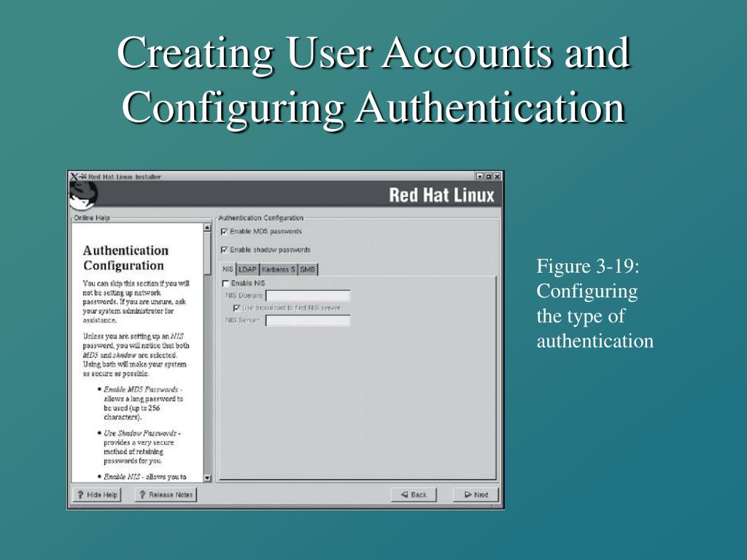Toggle Enable MD5 passwords checkbox
The width and height of the screenshot is (747, 560).
pyautogui.click(x=225, y=232)
